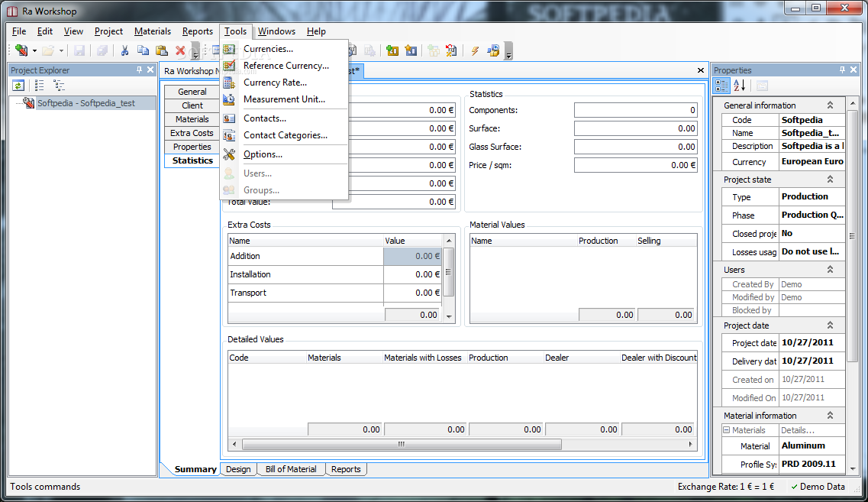Collapse Users section in Properties

[x=830, y=269]
